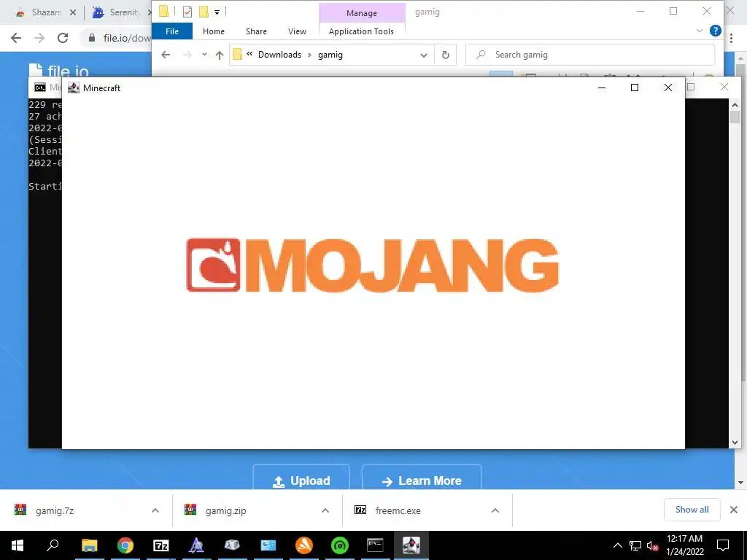
Task: Close the Shazam browser tab
Action: pyautogui.click(x=73, y=12)
